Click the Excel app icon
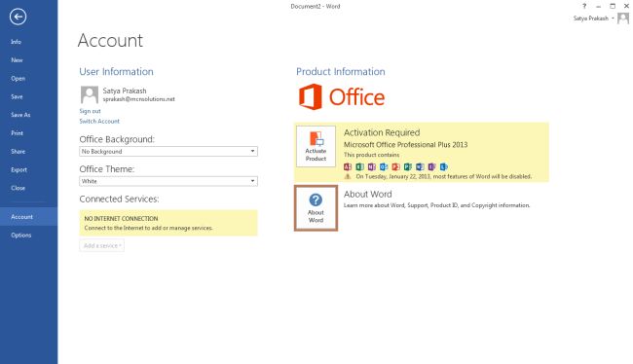Viewport: 633px width, 364px height. pyautogui.click(x=359, y=166)
